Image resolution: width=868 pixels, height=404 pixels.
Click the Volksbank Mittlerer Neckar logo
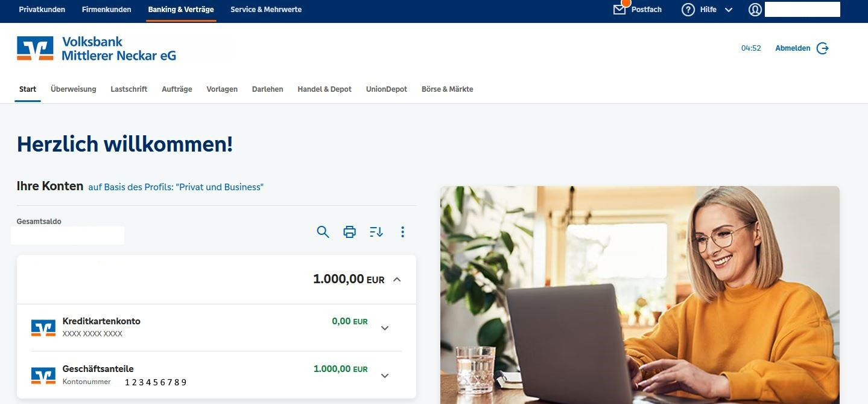tap(97, 48)
